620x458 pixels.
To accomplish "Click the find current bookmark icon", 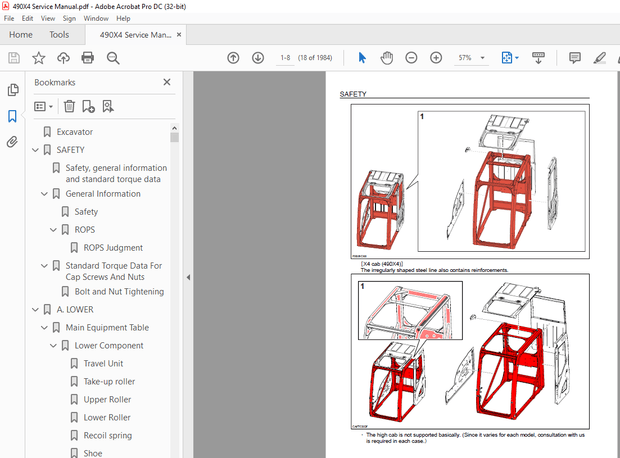I will click(x=108, y=106).
